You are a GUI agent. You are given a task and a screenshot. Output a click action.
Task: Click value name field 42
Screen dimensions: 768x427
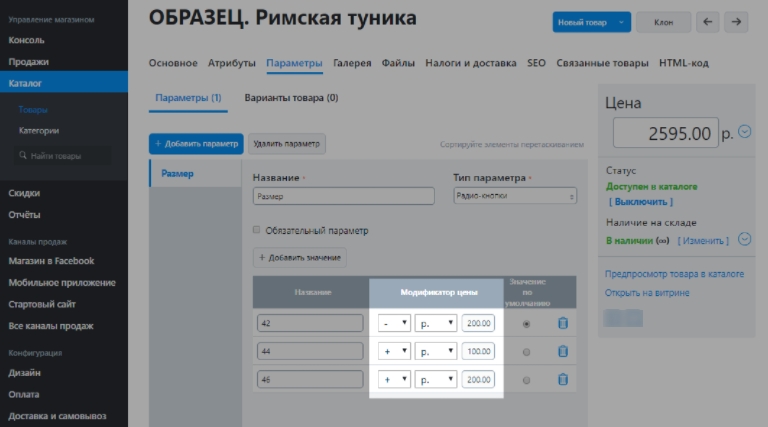click(310, 323)
